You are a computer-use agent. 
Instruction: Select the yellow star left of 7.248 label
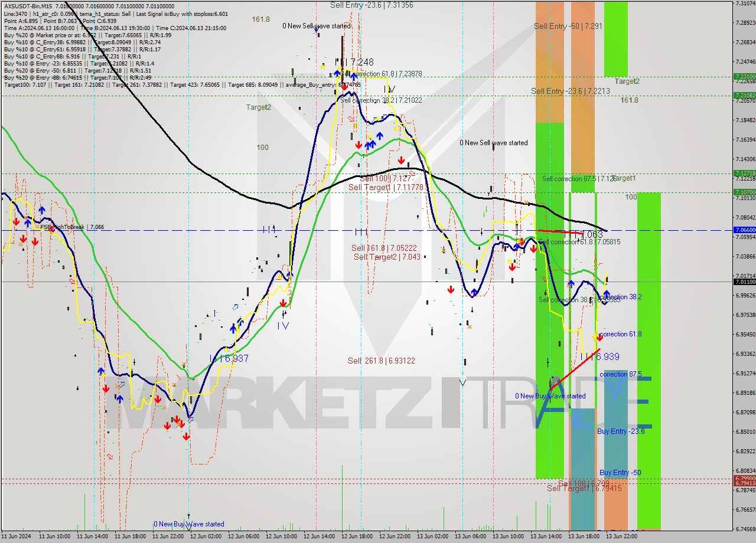click(x=323, y=67)
